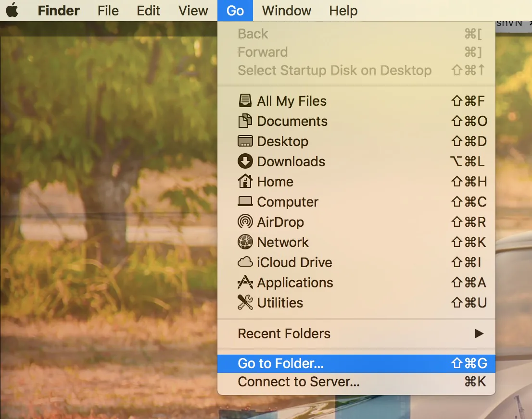
Task: Open the Window menu
Action: 286,11
